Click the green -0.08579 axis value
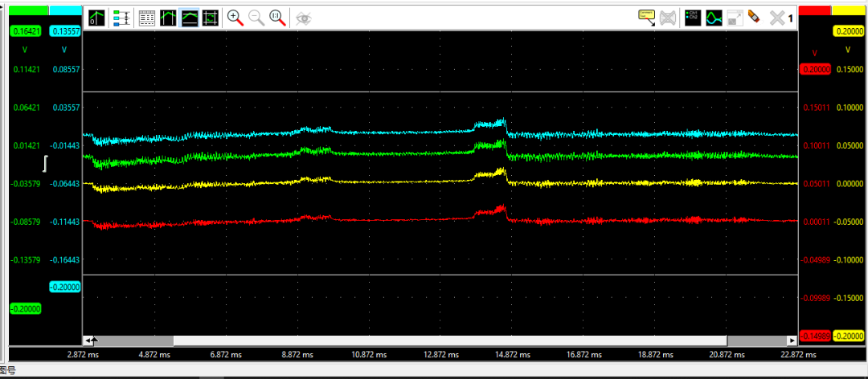Viewport: 868px width, 379px height. [26, 222]
